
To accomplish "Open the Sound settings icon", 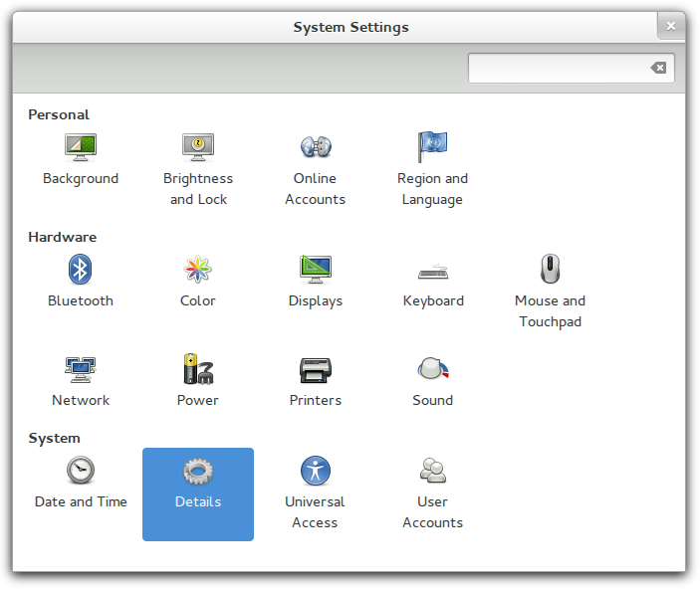I will click(x=432, y=368).
